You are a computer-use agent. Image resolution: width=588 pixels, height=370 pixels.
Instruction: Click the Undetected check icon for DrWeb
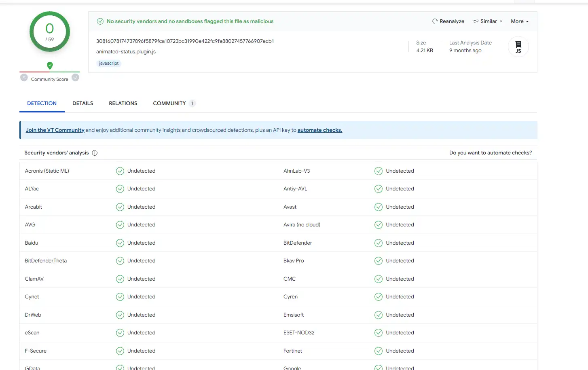pyautogui.click(x=120, y=315)
